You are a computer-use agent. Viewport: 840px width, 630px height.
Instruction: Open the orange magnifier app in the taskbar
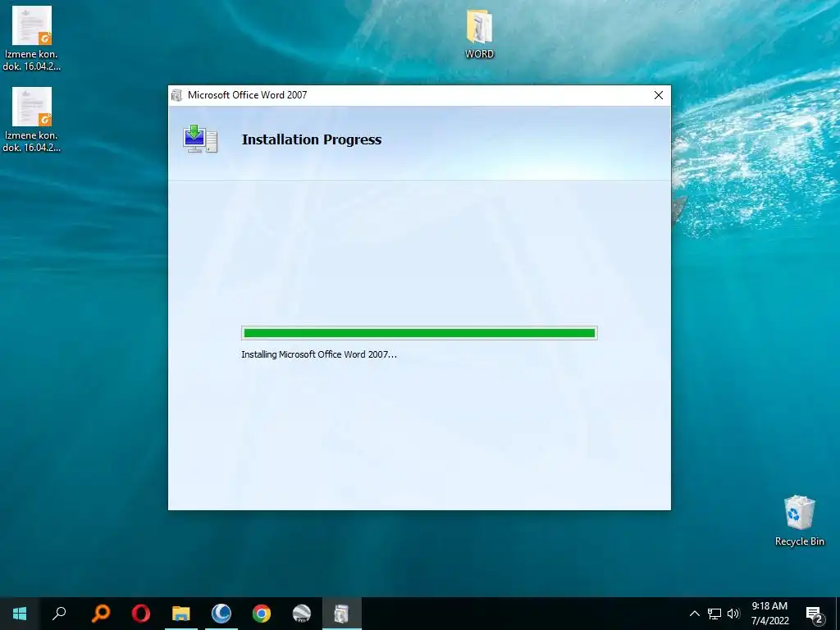pos(100,614)
